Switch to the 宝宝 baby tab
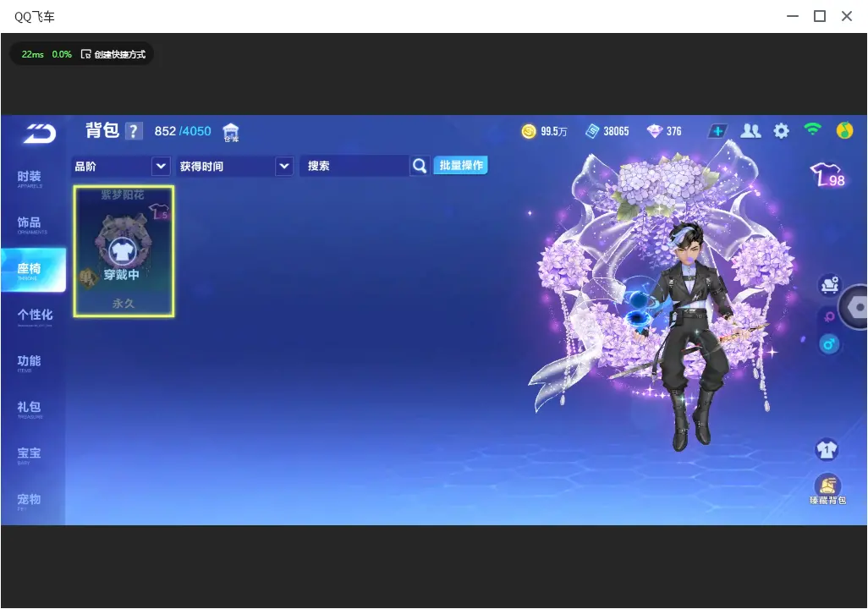The height and width of the screenshot is (609, 868). pos(30,454)
